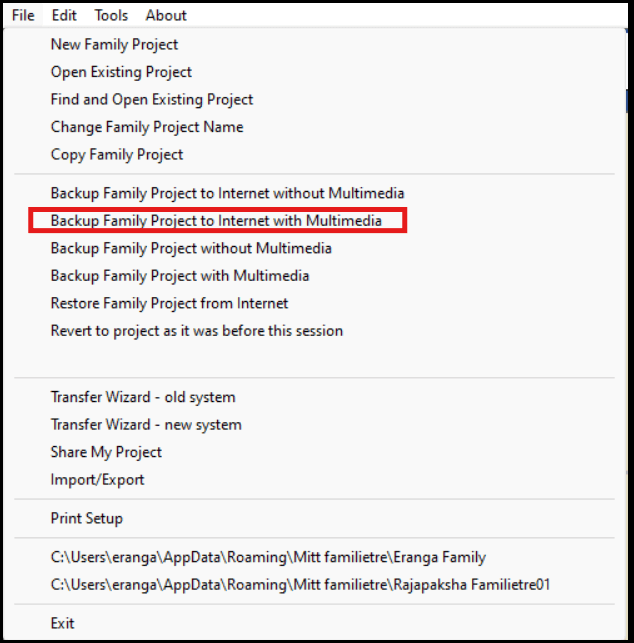This screenshot has height=643, width=634.
Task: Click Exit in File menu
Action: coord(63,623)
